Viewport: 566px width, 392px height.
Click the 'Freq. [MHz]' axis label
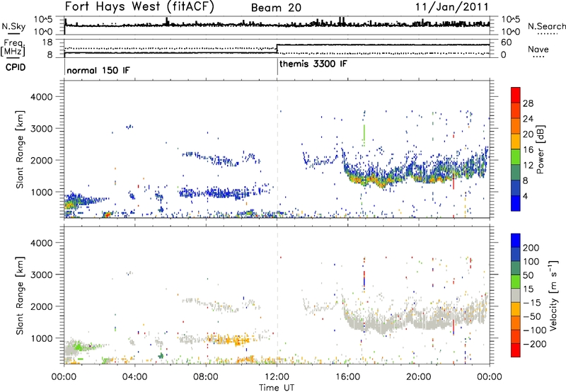tap(13, 47)
